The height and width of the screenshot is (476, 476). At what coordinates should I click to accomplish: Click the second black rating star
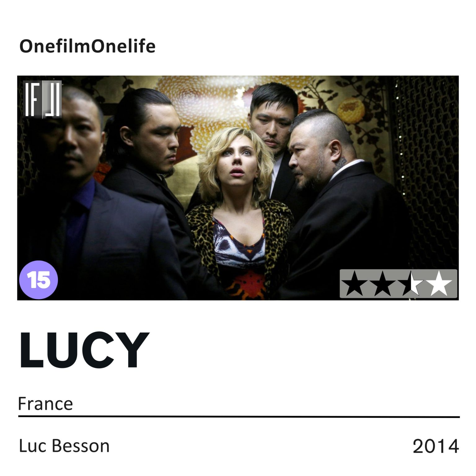coord(383,284)
